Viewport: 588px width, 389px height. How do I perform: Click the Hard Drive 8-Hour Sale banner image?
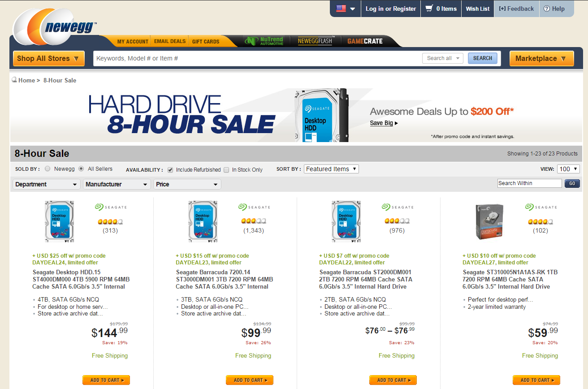pyautogui.click(x=296, y=115)
